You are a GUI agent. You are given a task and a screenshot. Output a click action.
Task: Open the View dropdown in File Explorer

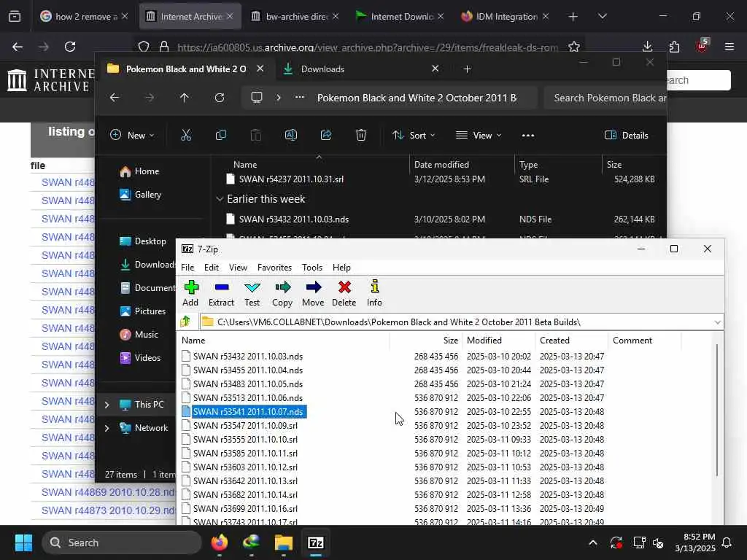[479, 135]
